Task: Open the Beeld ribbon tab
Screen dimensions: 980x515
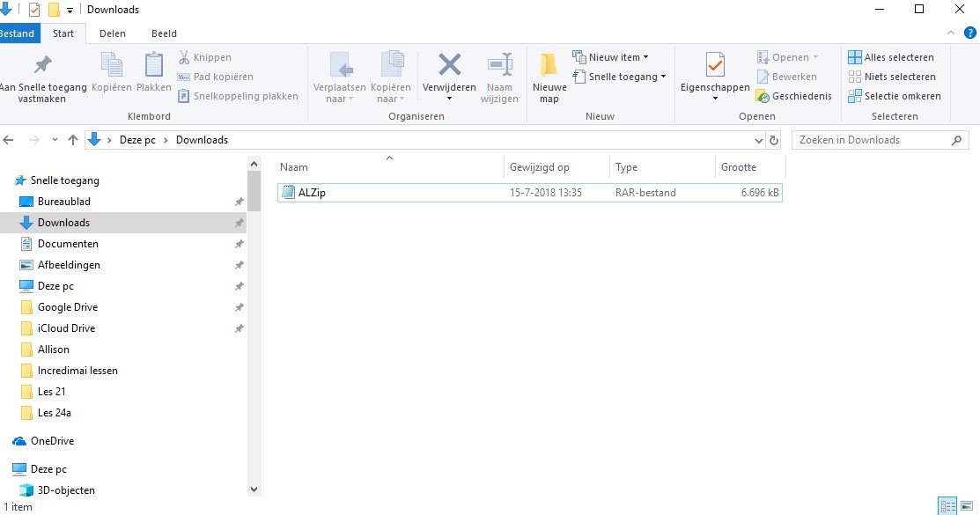Action: [x=164, y=33]
